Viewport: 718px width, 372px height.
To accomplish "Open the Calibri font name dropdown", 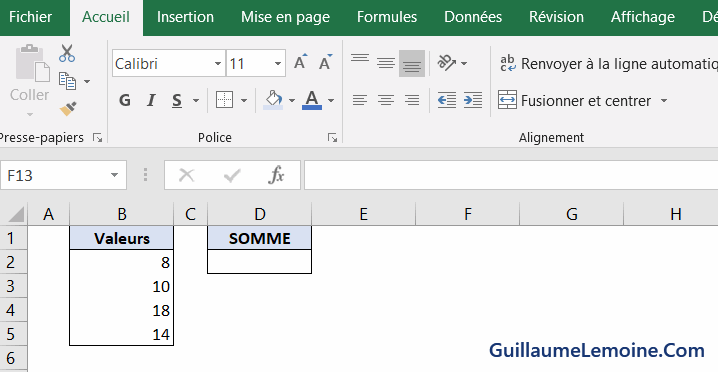I will pos(218,63).
